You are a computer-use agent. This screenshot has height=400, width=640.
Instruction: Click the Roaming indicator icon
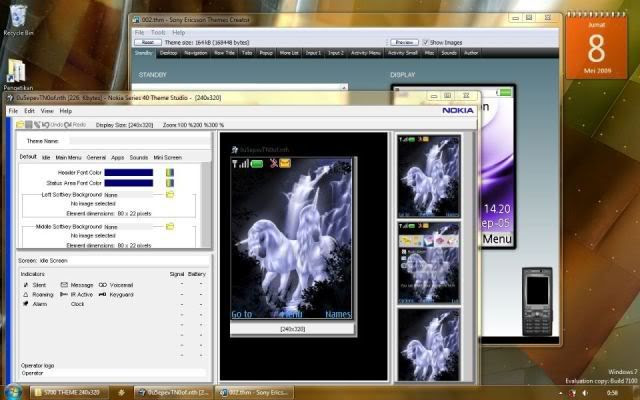tap(26, 294)
